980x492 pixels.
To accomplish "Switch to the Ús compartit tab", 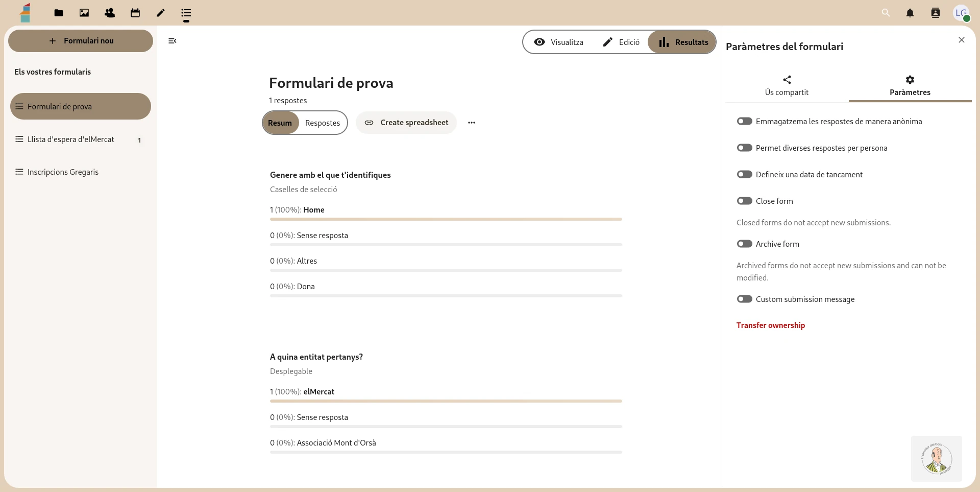I will pyautogui.click(x=787, y=86).
